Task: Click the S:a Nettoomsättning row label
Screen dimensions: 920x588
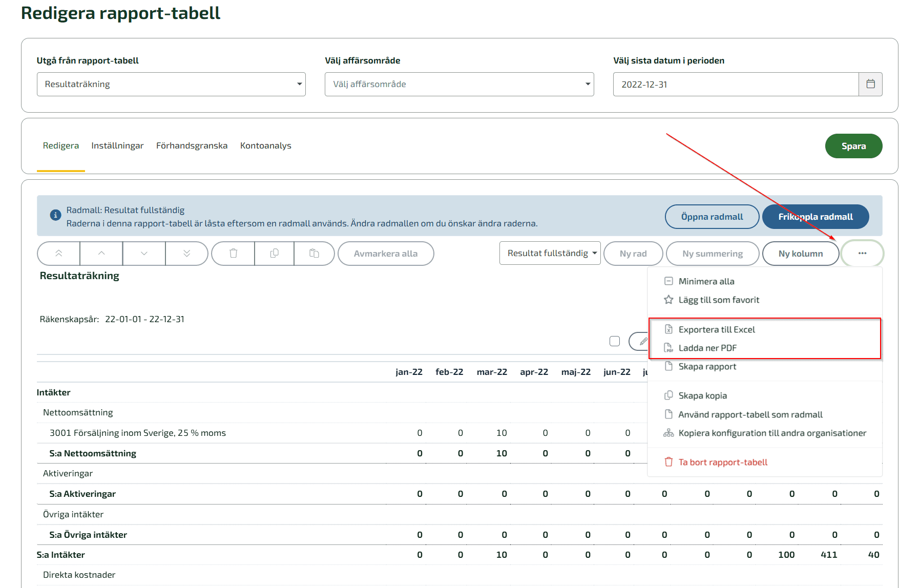Action: pos(93,453)
